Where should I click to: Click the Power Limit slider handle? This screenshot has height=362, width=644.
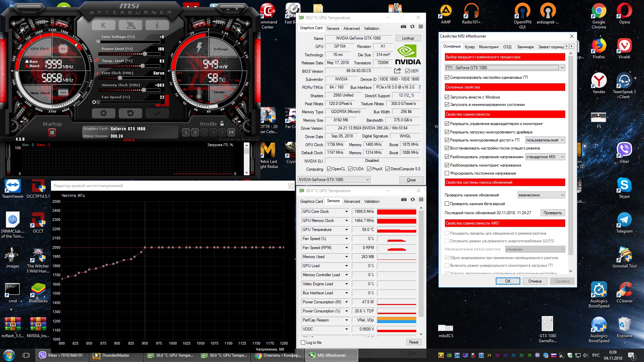[145, 54]
